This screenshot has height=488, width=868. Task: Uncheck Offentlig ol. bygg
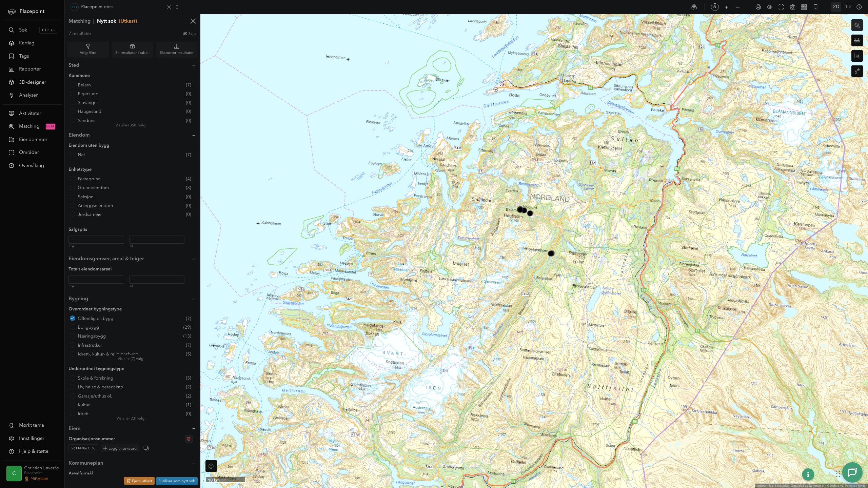click(72, 318)
